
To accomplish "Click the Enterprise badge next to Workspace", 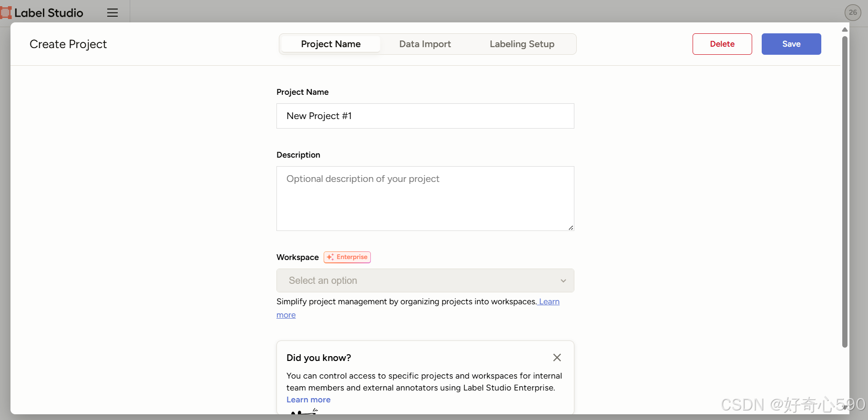I will coord(347,257).
